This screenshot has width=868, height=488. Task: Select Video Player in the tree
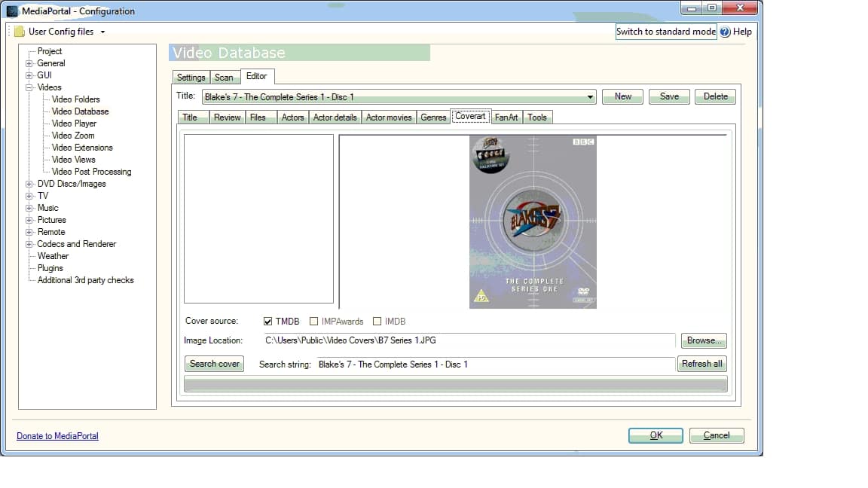tap(74, 124)
